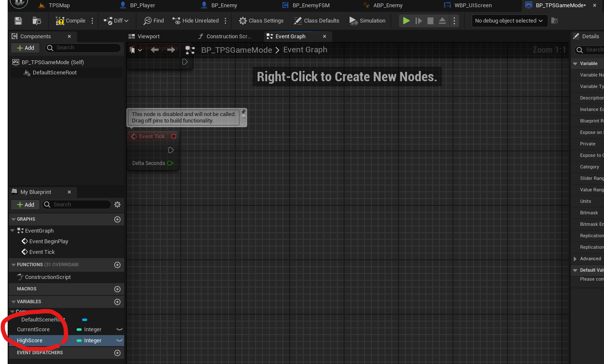Click Event Tick node's exec output pin
This screenshot has height=364, width=604.
171,150
